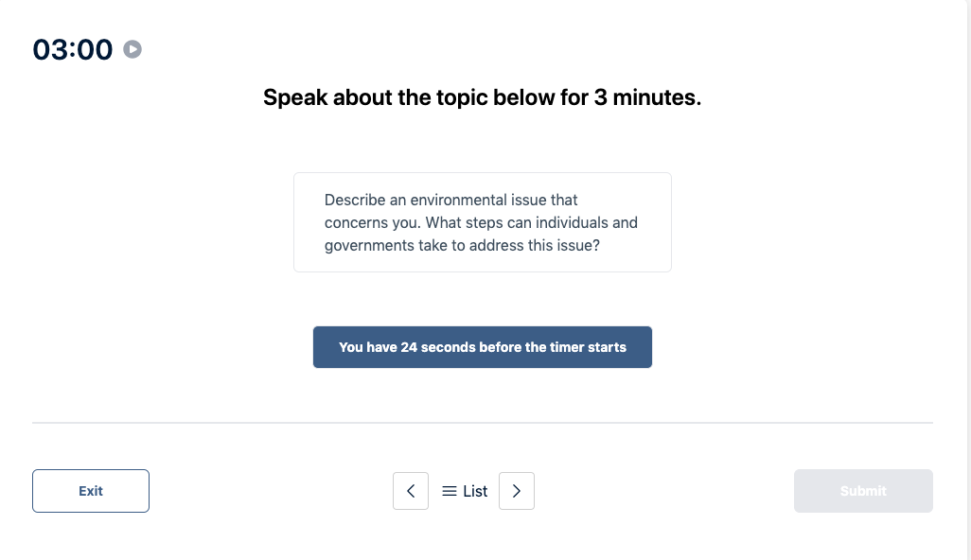The height and width of the screenshot is (560, 971).
Task: Tap the back arrow inside its square button
Action: (x=411, y=491)
